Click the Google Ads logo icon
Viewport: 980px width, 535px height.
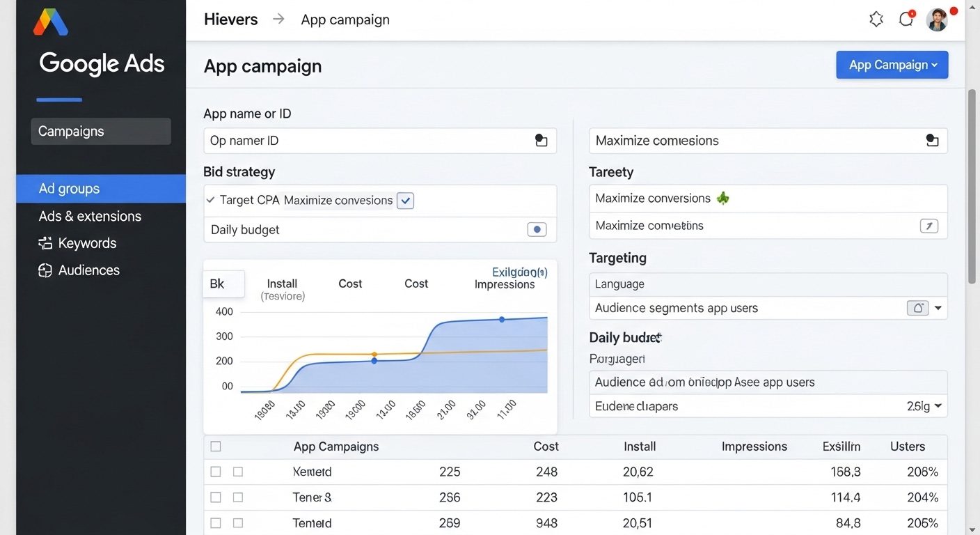click(x=50, y=22)
